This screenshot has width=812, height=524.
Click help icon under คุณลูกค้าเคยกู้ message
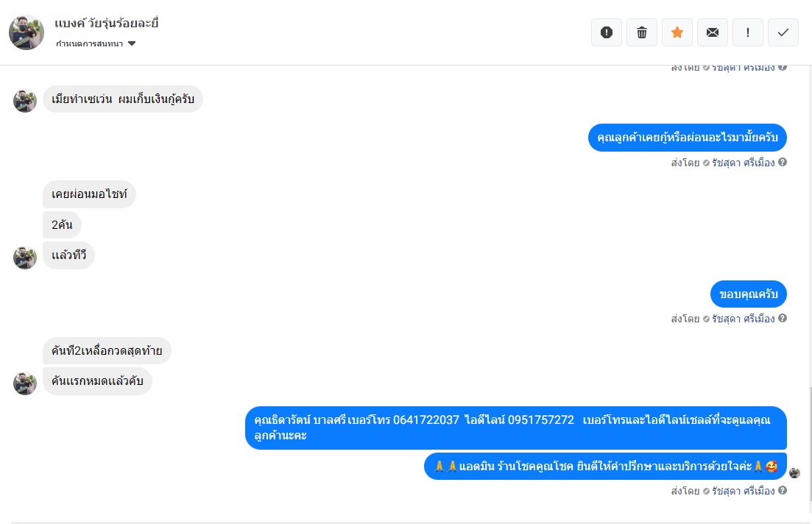pyautogui.click(x=783, y=162)
